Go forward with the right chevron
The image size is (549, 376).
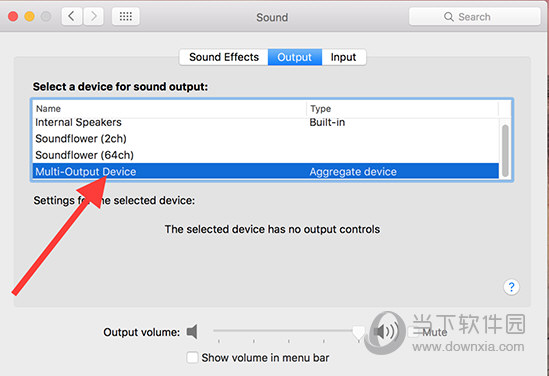coord(93,16)
